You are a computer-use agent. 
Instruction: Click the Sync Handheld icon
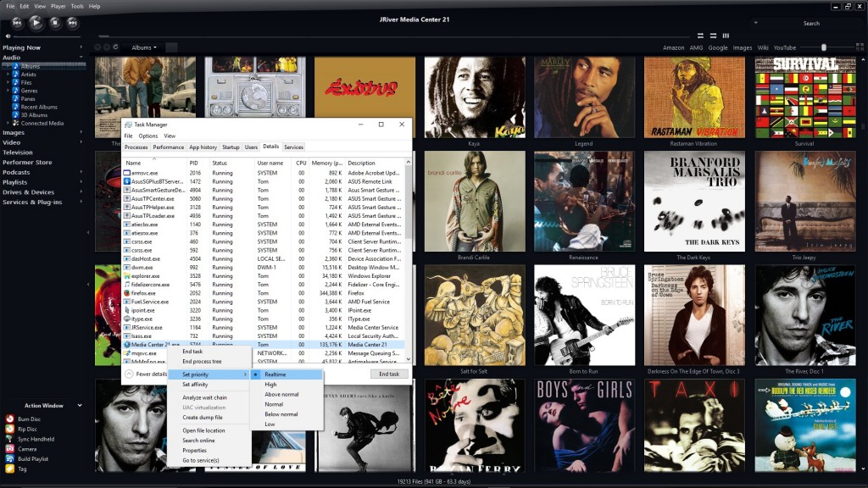[9, 439]
